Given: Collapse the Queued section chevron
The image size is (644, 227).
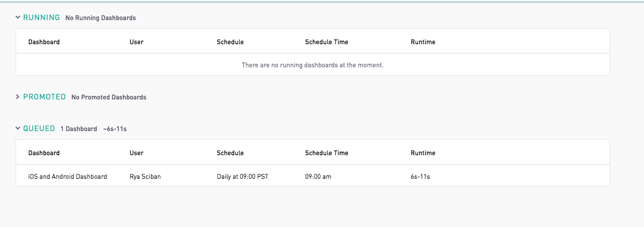Looking at the screenshot, I should click(18, 129).
